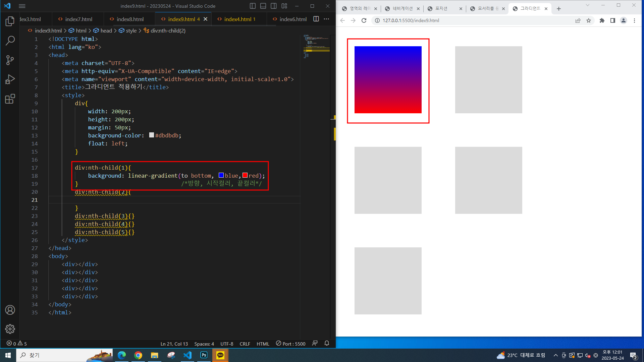Toggle Live Server on Port 5500
Image resolution: width=644 pixels, height=362 pixels.
[x=291, y=344]
